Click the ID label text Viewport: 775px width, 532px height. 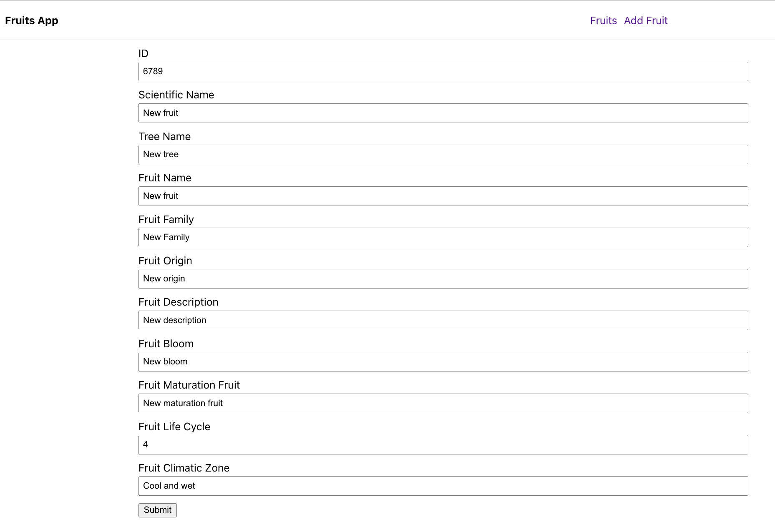[x=143, y=53]
